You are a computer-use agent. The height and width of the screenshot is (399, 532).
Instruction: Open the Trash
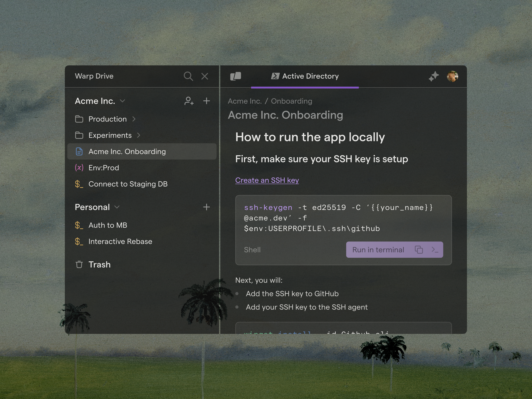click(99, 265)
